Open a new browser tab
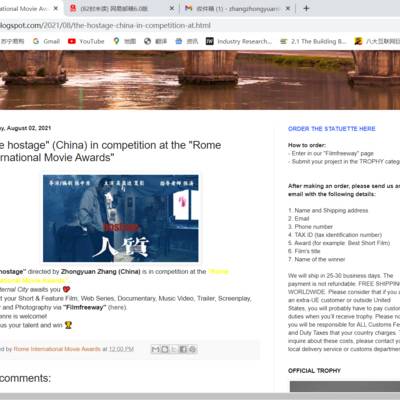 [306, 8]
